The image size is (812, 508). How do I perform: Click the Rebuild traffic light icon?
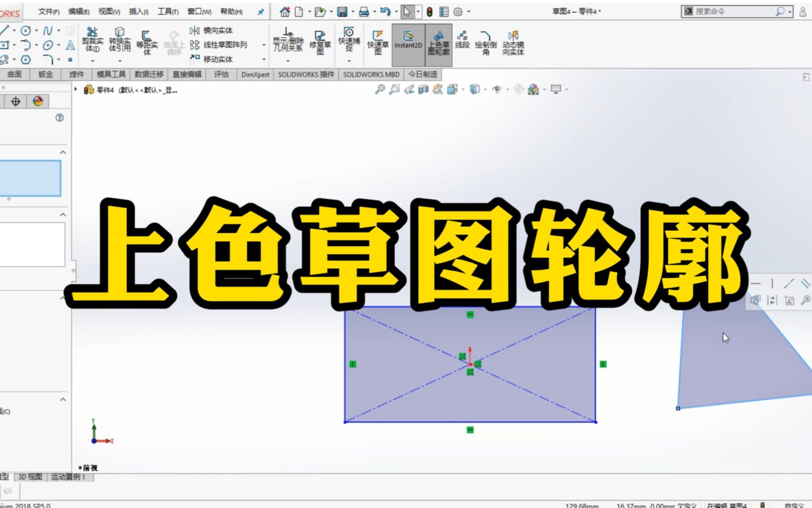click(429, 11)
